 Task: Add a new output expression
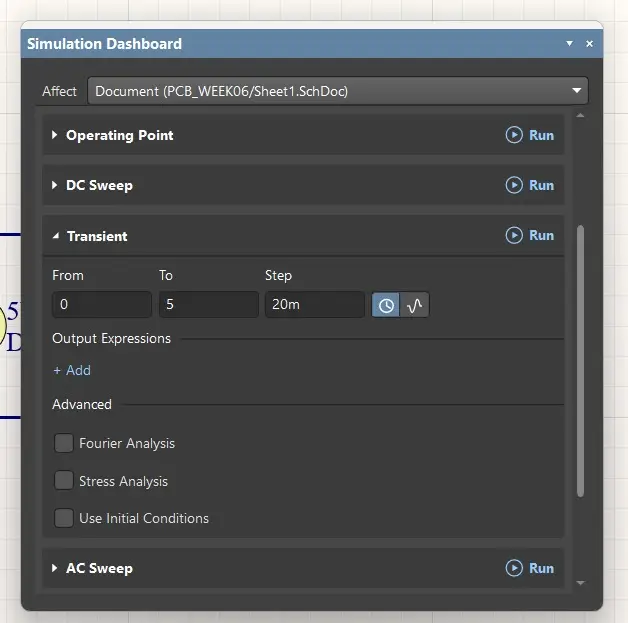(72, 370)
